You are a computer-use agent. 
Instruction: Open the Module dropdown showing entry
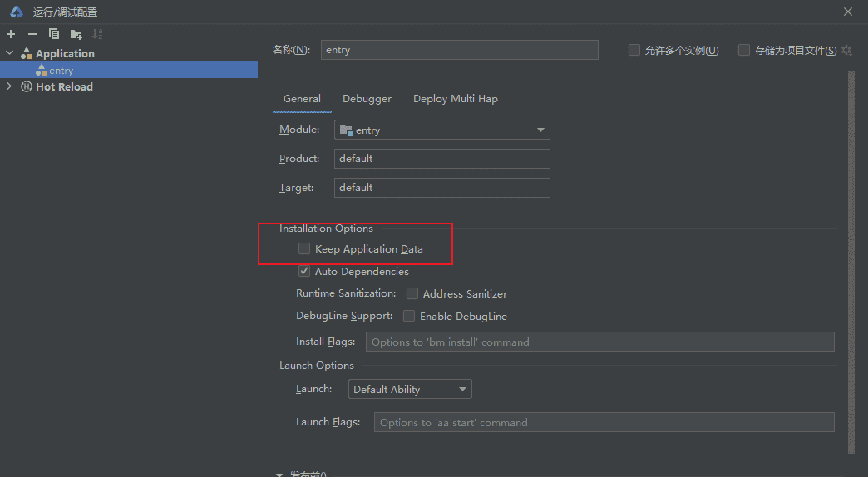tap(441, 130)
